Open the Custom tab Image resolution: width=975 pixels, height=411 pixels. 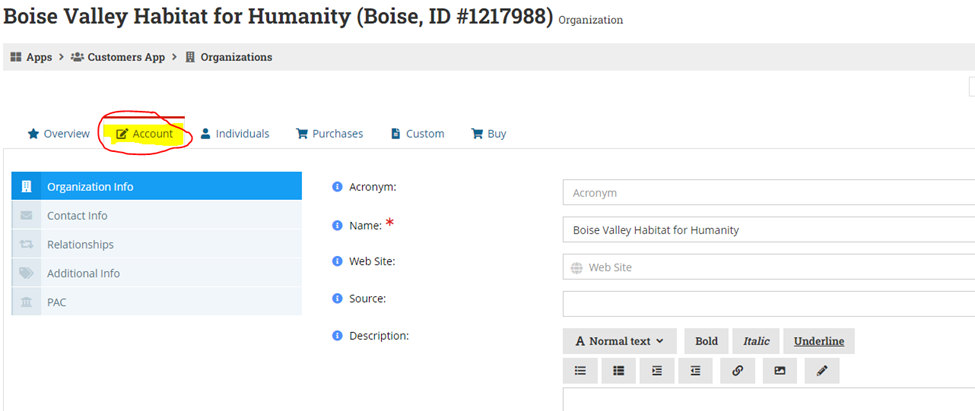click(417, 134)
